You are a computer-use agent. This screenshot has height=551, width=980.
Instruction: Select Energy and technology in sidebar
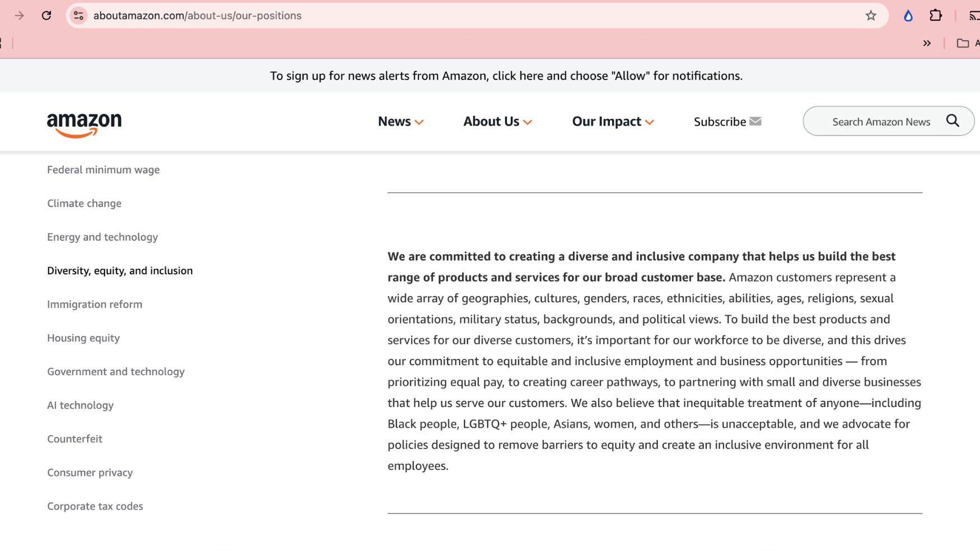[102, 237]
